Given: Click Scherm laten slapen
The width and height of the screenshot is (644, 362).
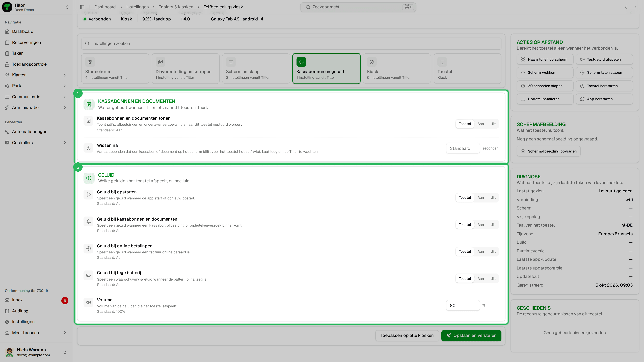Looking at the screenshot, I should [x=604, y=72].
